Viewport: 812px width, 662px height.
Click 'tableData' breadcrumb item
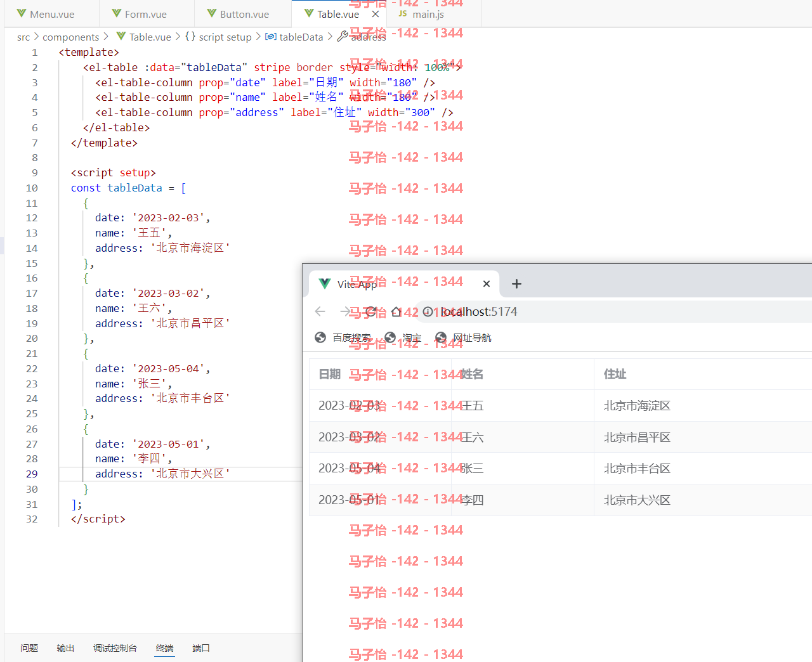(301, 37)
